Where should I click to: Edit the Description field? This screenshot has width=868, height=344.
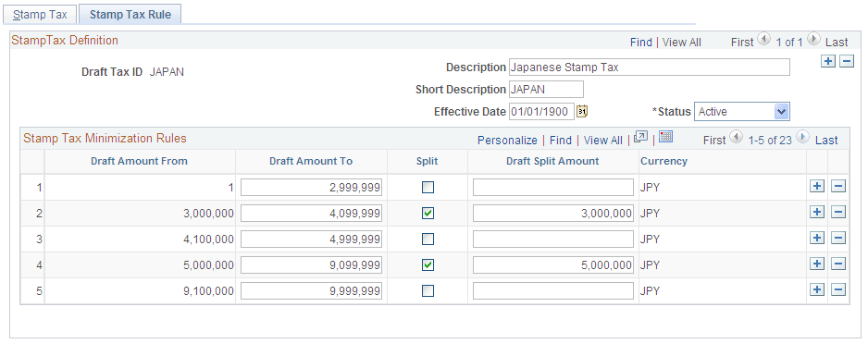[x=650, y=68]
